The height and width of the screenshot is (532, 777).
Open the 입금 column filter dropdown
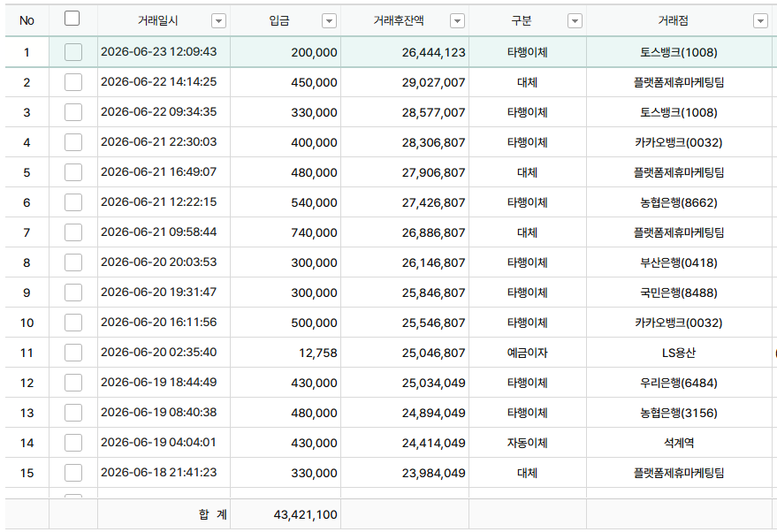(x=329, y=21)
